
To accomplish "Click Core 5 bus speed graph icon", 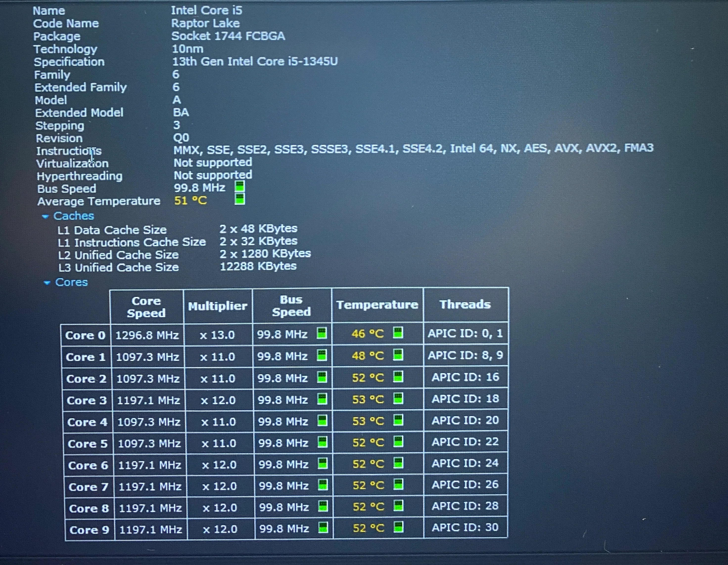I will coord(322,442).
